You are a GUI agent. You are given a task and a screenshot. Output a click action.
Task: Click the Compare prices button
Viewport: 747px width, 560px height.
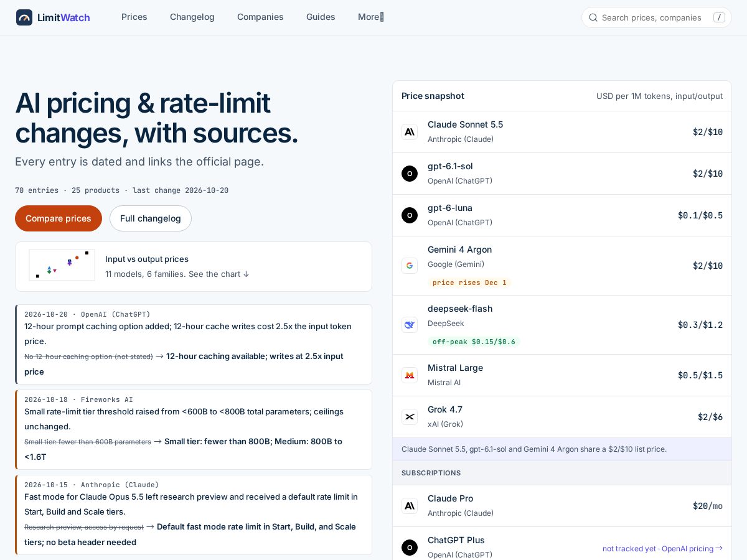[x=59, y=218]
